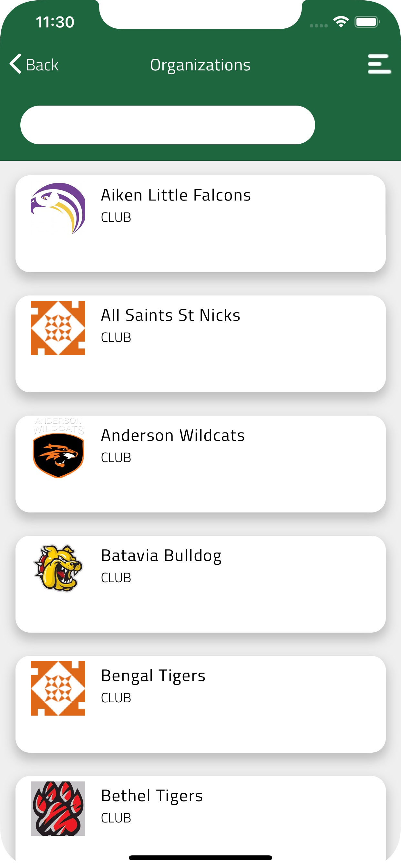
Task: Select Anderson Wildcats club name
Action: pyautogui.click(x=173, y=435)
